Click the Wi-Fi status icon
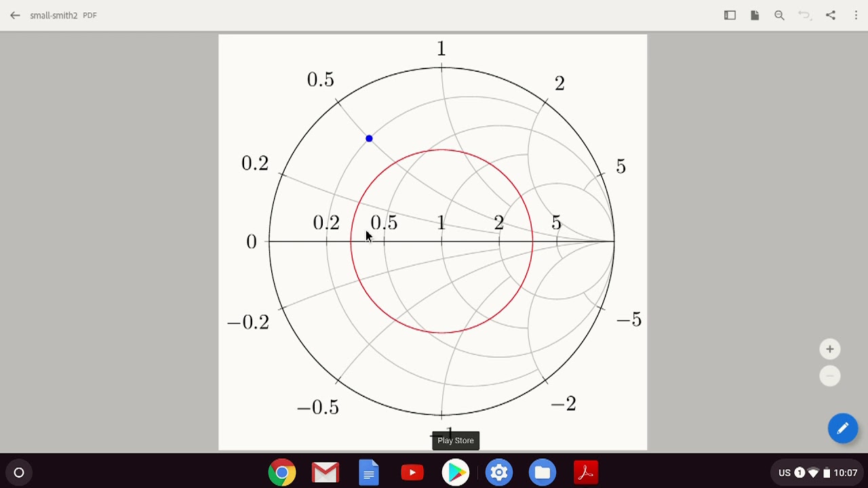 [813, 473]
